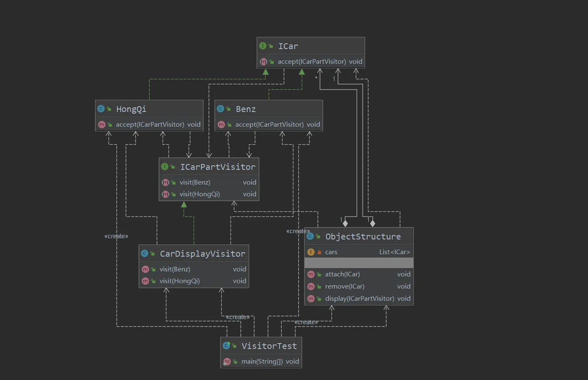Click attach(ICar) method text
This screenshot has height=380, width=588.
342,274
